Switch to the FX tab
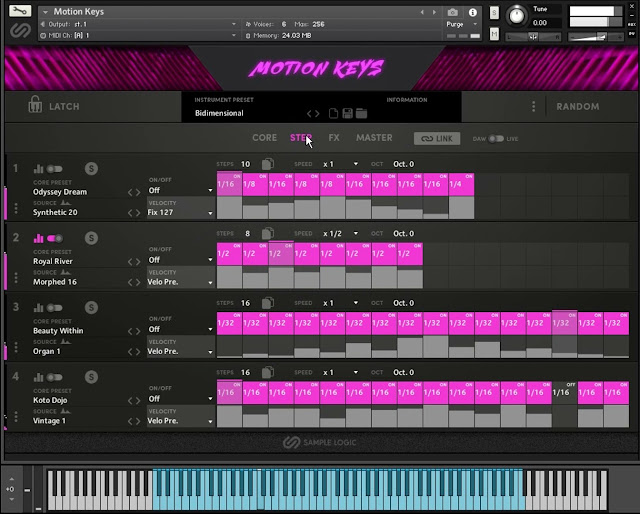The height and width of the screenshot is (514, 640). click(x=334, y=138)
